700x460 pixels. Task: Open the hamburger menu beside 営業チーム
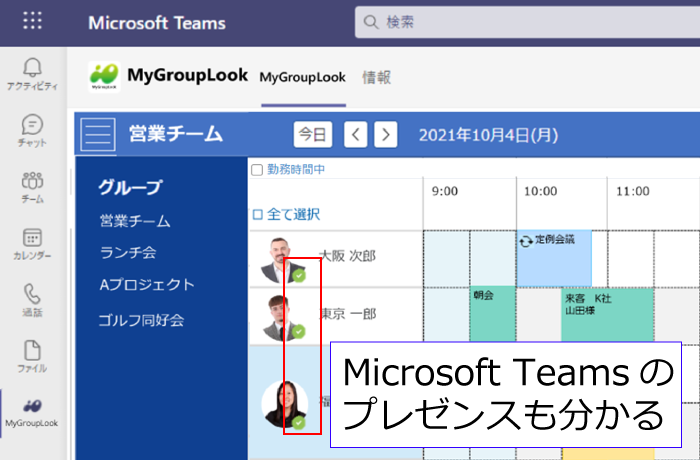(x=98, y=134)
